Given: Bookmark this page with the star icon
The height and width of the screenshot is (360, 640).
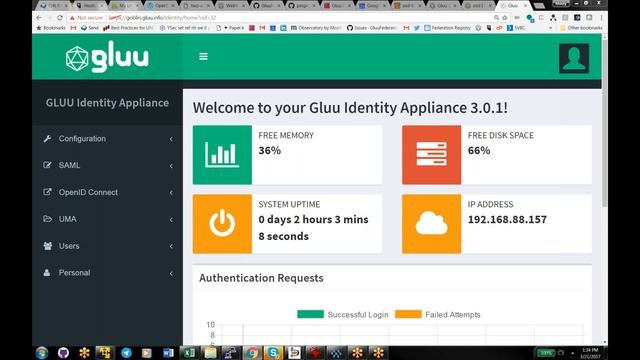Looking at the screenshot, I should (x=505, y=18).
